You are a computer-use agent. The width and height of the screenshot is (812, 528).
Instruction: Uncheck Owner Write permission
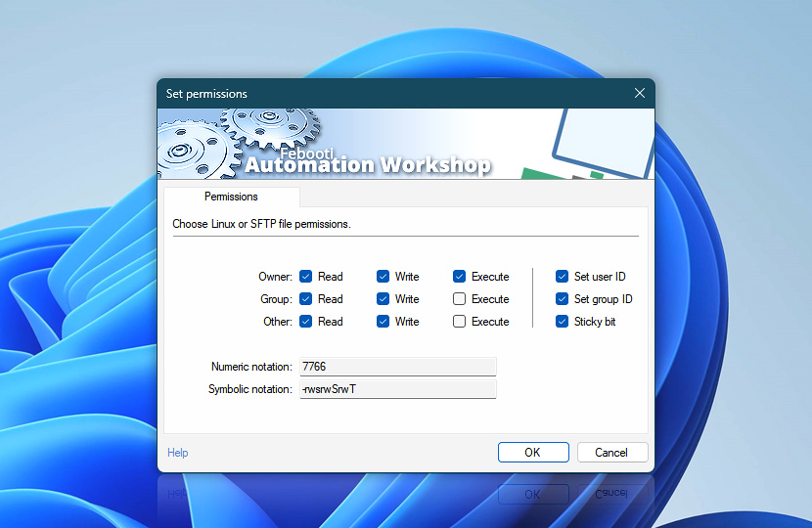click(383, 277)
